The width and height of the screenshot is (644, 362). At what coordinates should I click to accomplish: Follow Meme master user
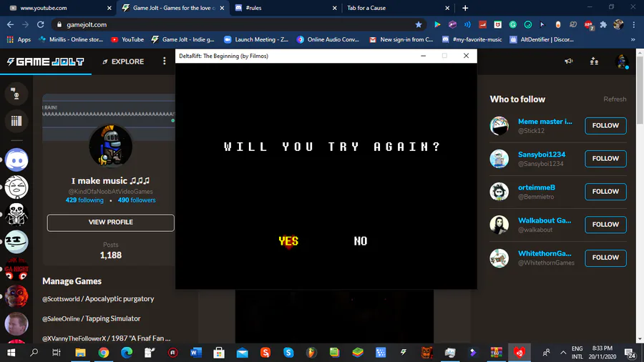[x=605, y=126]
